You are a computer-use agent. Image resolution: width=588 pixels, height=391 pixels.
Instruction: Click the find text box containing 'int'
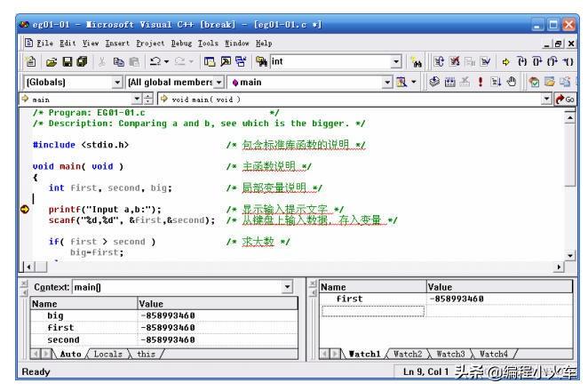(330, 61)
